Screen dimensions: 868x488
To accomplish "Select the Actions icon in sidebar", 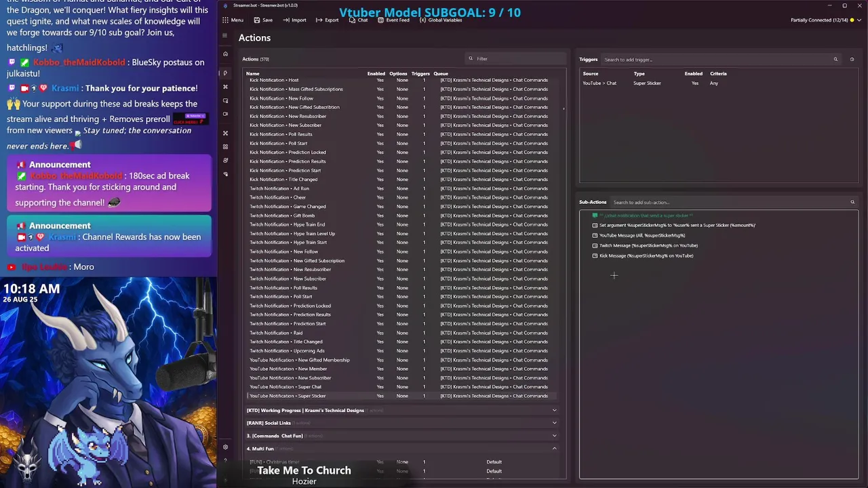I will pos(226,73).
